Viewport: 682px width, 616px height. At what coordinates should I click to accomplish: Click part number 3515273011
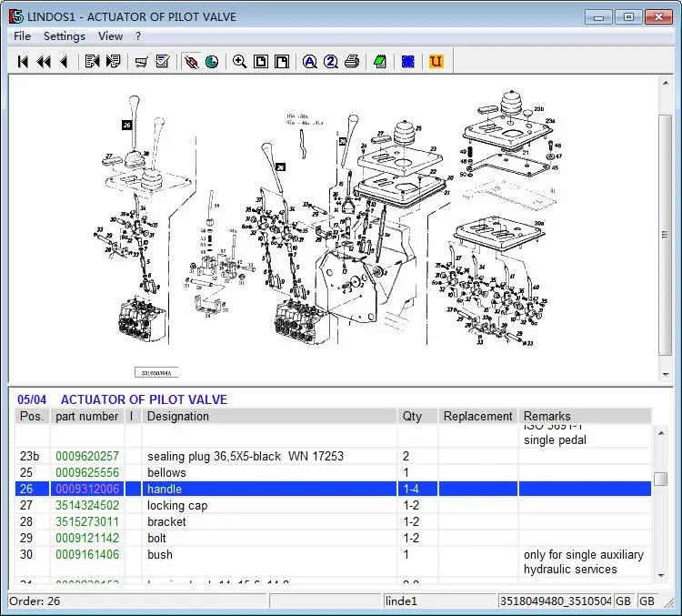(87, 521)
